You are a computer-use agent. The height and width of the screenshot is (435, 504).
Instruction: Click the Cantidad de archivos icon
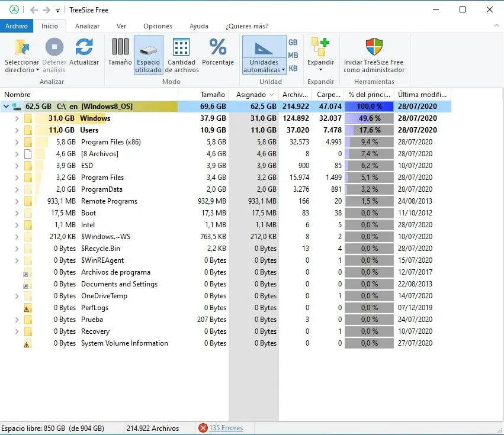click(x=181, y=47)
